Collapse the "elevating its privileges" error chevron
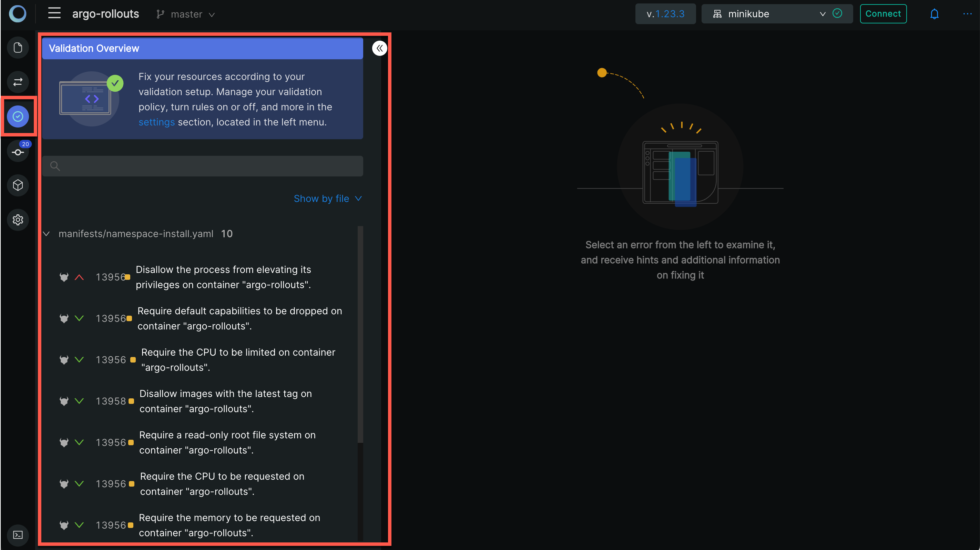Image resolution: width=980 pixels, height=550 pixels. [79, 277]
